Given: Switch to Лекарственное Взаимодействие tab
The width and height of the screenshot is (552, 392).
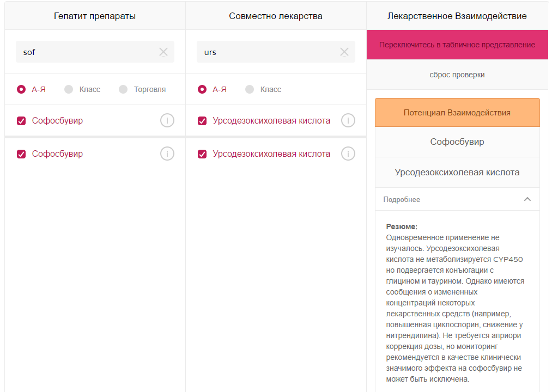Looking at the screenshot, I should [x=457, y=16].
